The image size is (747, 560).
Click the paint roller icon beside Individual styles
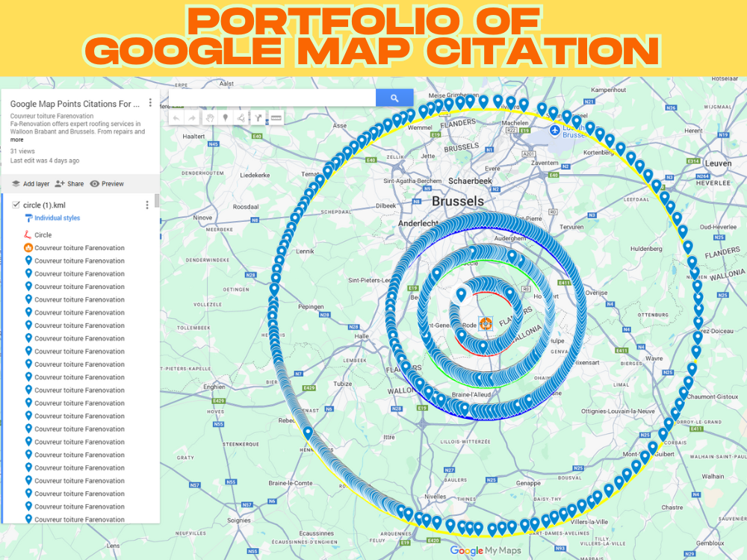point(28,218)
